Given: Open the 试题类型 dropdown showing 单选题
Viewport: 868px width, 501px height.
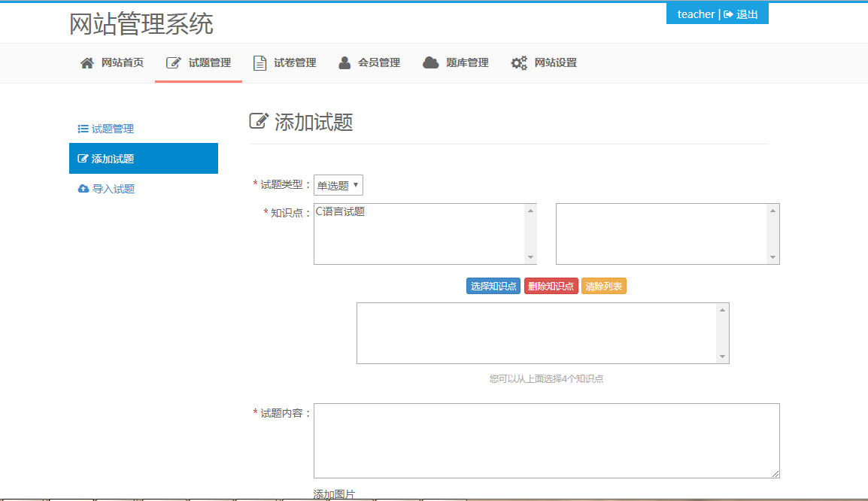Looking at the screenshot, I should (x=338, y=185).
